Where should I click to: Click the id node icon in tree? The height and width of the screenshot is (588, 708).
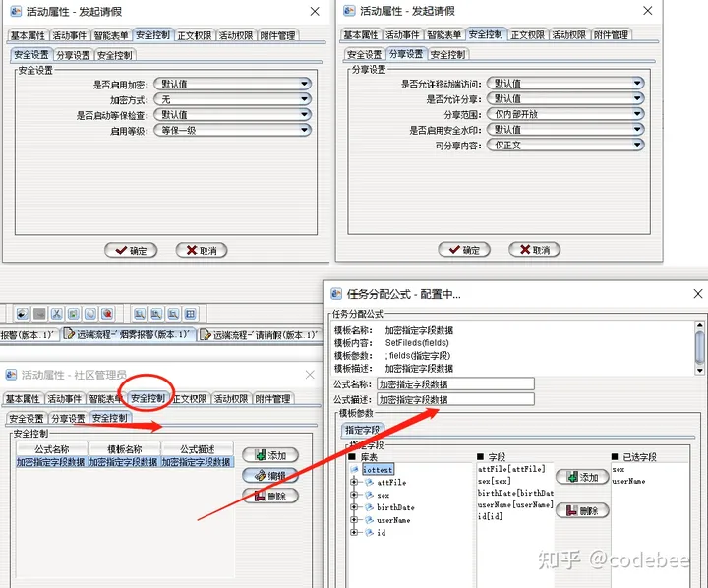click(x=369, y=533)
